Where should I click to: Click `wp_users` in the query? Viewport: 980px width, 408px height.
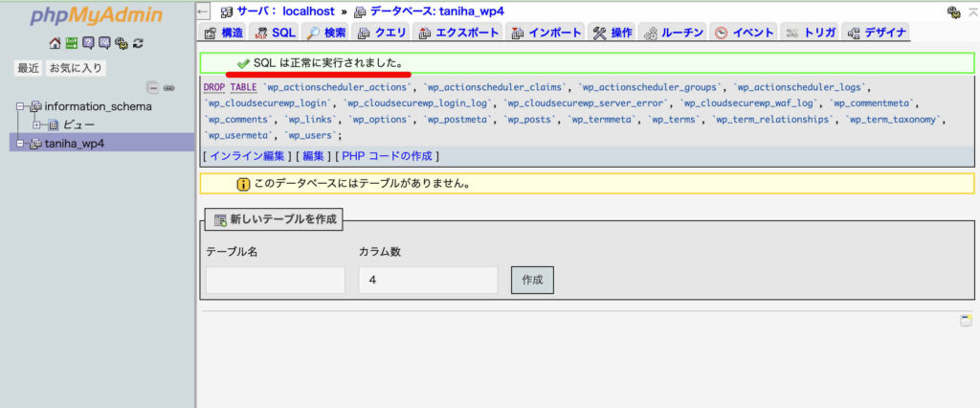tap(311, 135)
